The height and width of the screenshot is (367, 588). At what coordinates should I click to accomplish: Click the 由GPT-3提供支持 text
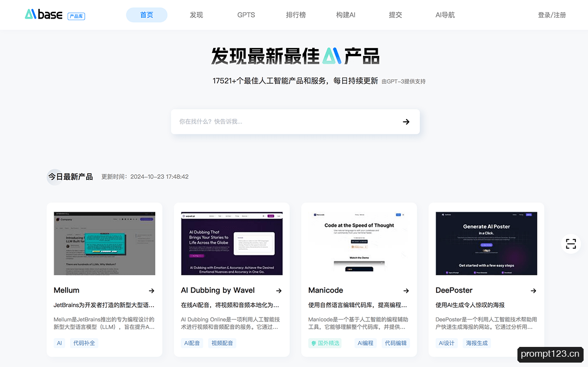point(404,81)
